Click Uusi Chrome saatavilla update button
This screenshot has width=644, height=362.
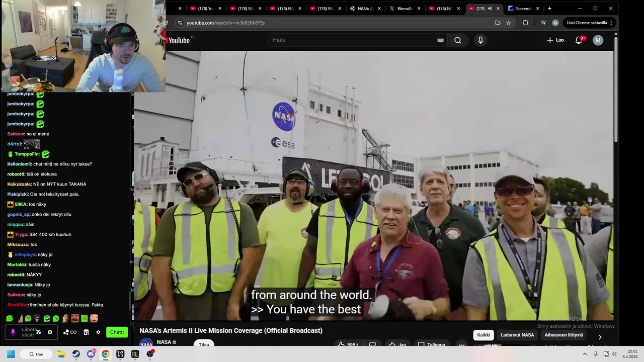pos(590,23)
